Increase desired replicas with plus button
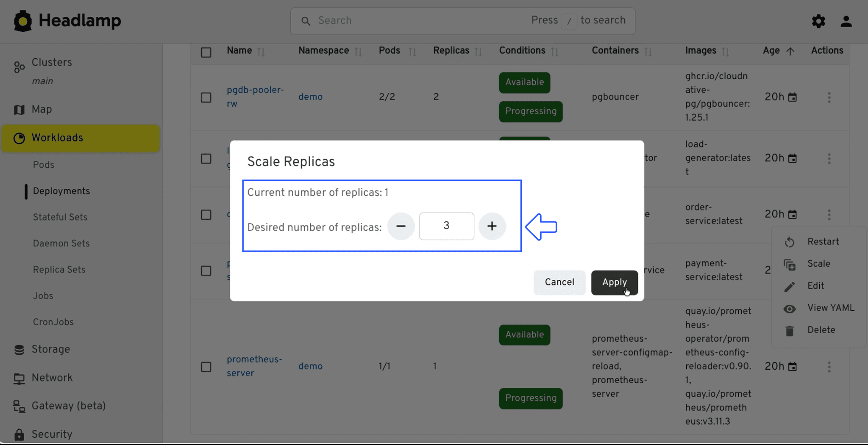868x445 pixels. tap(492, 227)
